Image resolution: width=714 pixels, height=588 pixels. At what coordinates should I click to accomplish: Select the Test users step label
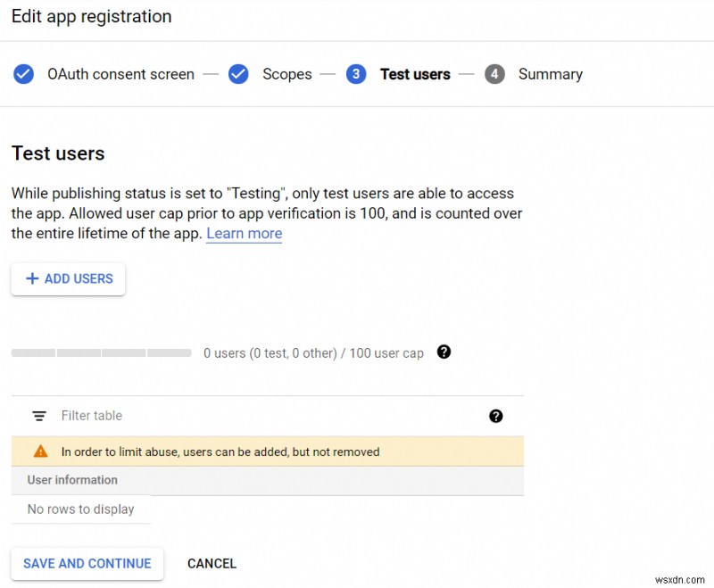(x=415, y=74)
